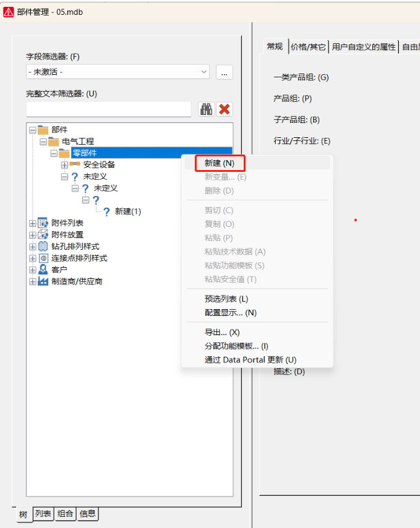Select the 附件放置 tree item
This screenshot has height=528, width=420.
point(67,235)
